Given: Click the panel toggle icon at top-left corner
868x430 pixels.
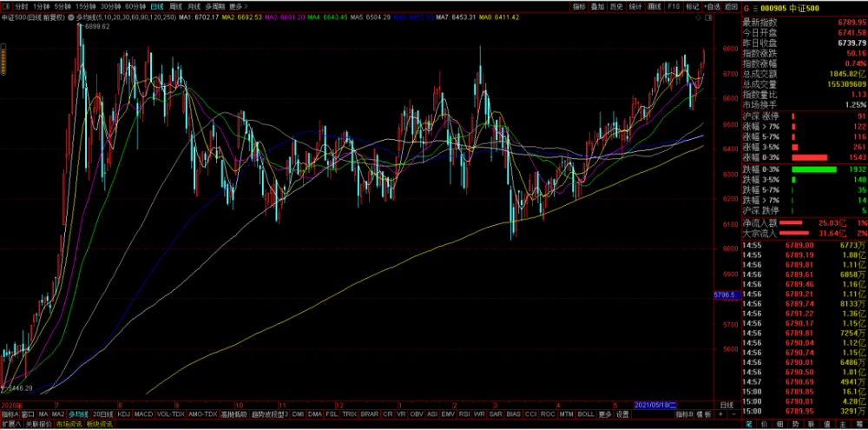Looking at the screenshot, I should point(5,7).
